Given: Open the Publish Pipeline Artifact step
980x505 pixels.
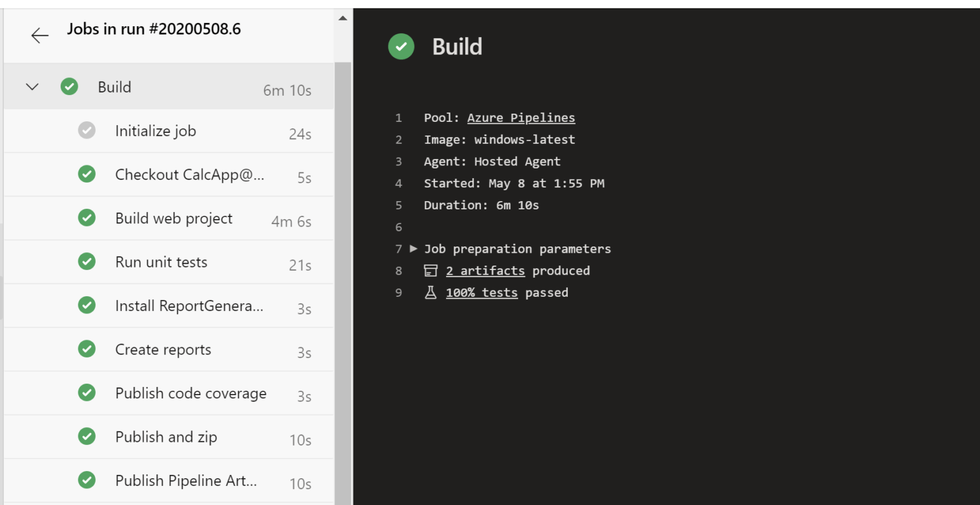Looking at the screenshot, I should click(185, 480).
